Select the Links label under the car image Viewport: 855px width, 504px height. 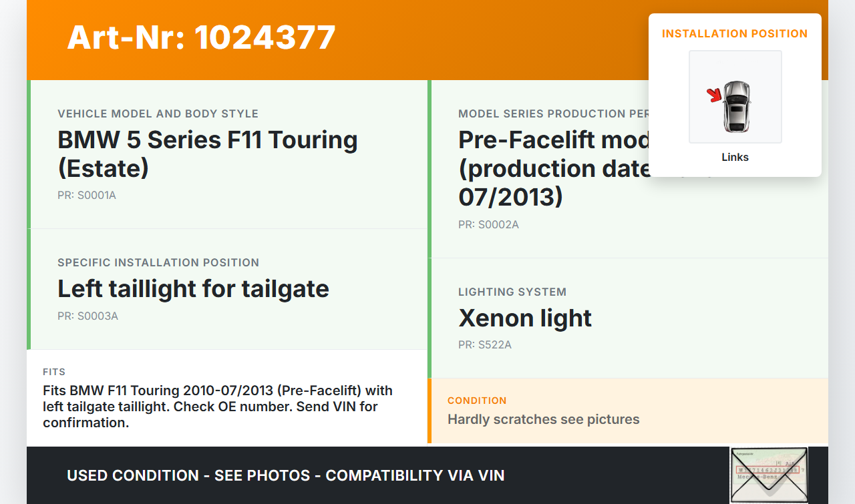(x=735, y=158)
